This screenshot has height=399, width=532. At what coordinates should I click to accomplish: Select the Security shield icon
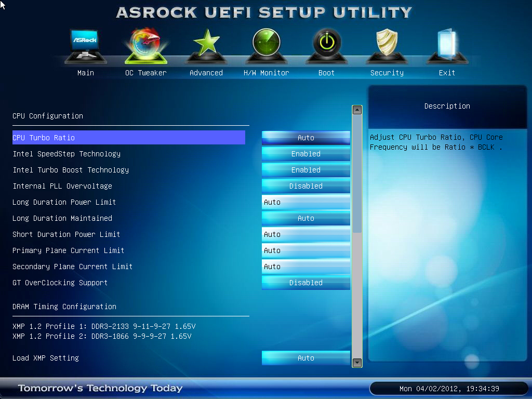387,46
